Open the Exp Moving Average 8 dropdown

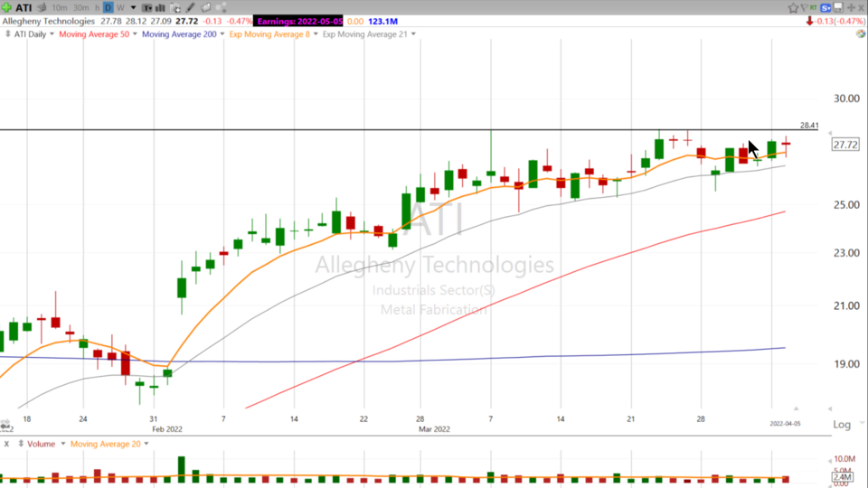tap(316, 34)
